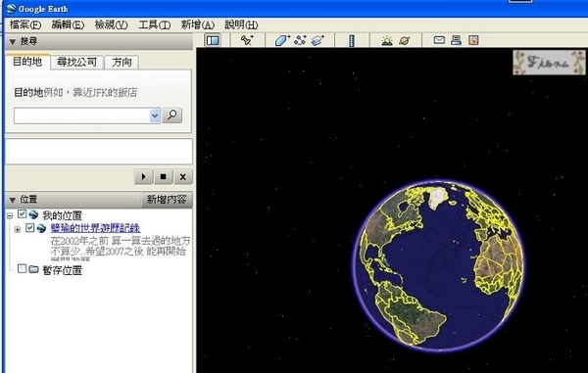Open the 工具(T) menu
The width and height of the screenshot is (588, 373).
click(155, 25)
